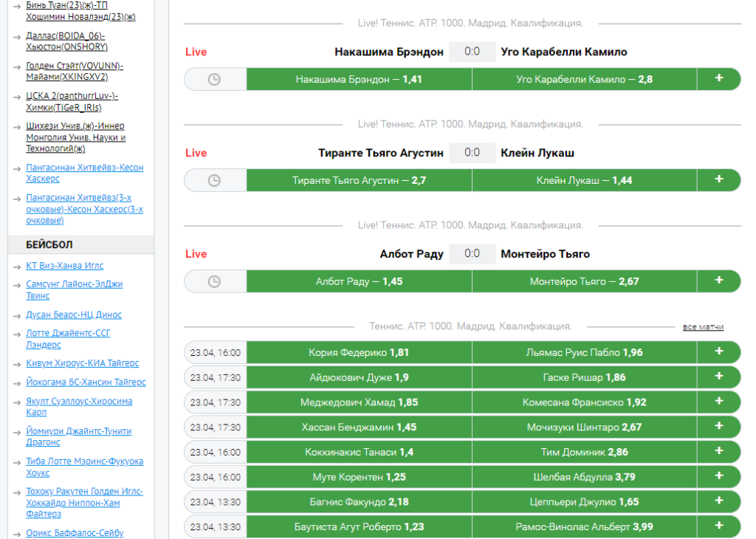The image size is (756, 539).
Task: Select Коккинакис Танаси odds 1,4
Action: click(x=360, y=453)
